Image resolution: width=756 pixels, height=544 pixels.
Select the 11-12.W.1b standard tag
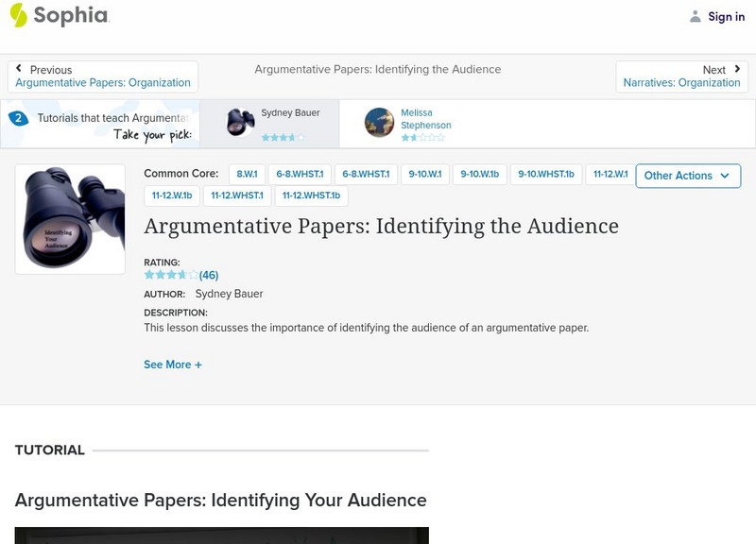172,195
